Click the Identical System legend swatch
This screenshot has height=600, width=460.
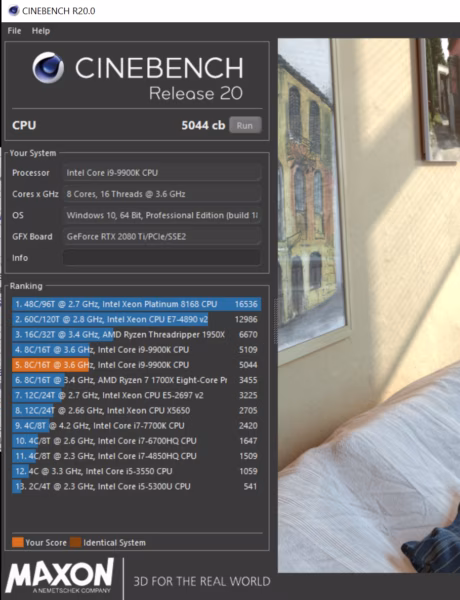(x=75, y=542)
